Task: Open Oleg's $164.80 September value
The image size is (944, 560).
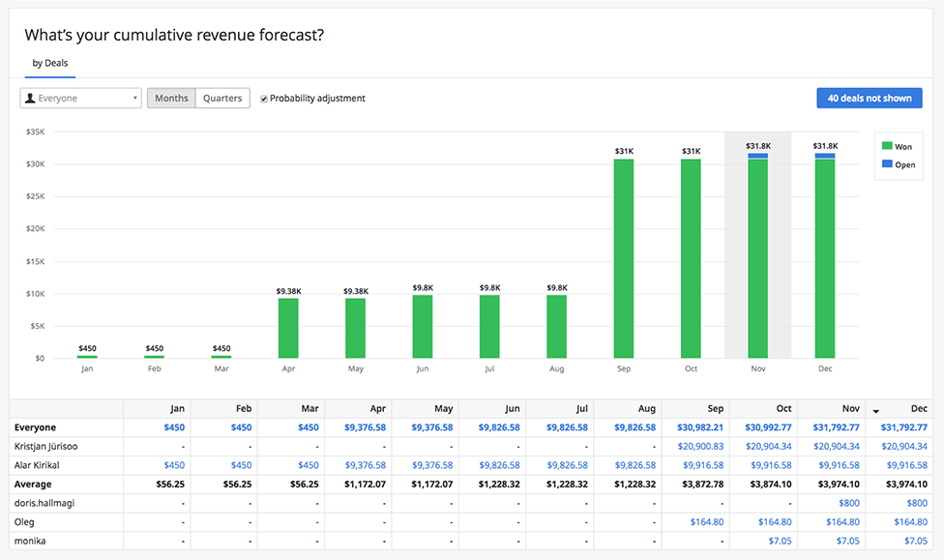Action: tap(707, 522)
